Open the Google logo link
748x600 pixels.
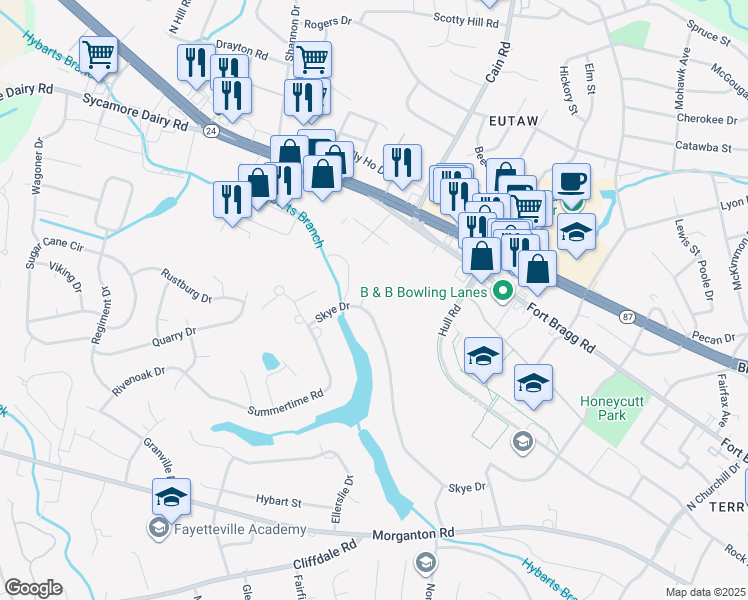[x=33, y=589]
